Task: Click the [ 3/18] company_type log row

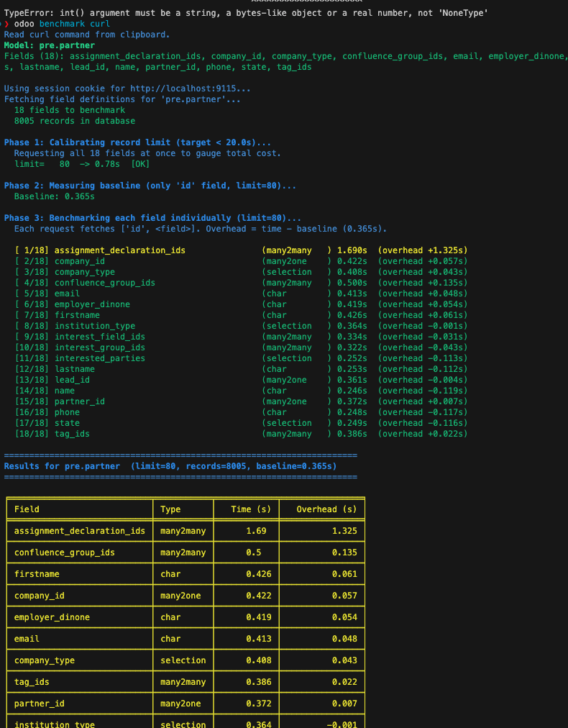Action: [x=242, y=272]
